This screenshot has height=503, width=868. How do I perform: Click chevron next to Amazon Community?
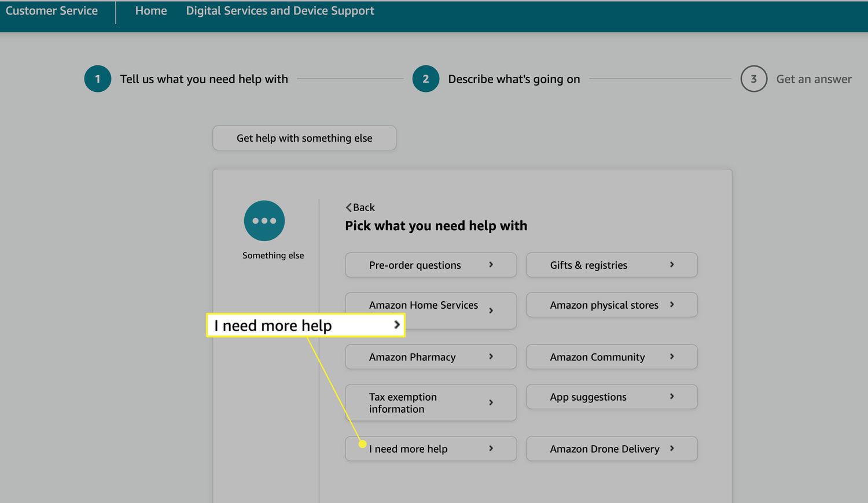pyautogui.click(x=672, y=356)
